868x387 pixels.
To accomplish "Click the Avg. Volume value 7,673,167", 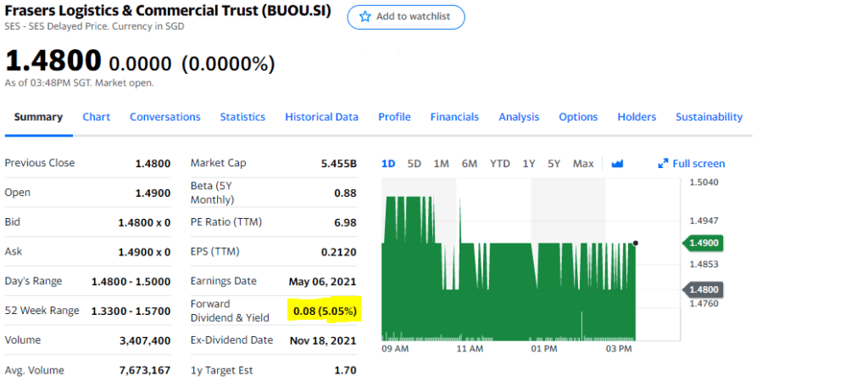I will (x=145, y=370).
